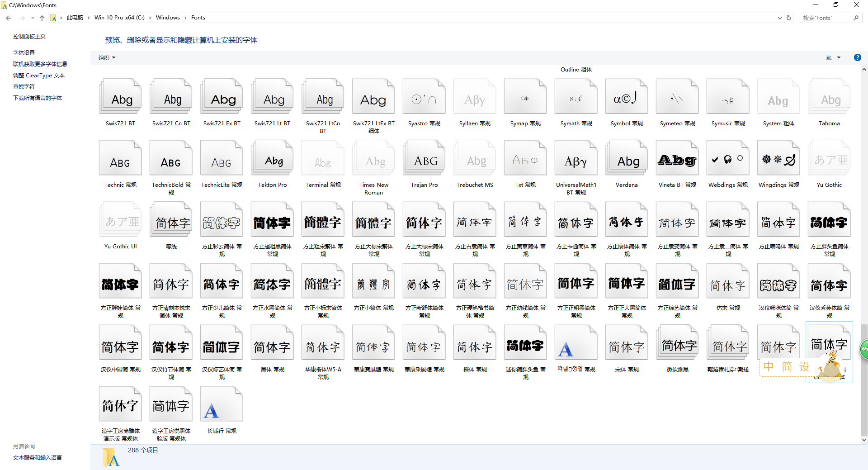868x470 pixels.
Task: Click the "288 个项目" status text
Action: click(x=143, y=450)
